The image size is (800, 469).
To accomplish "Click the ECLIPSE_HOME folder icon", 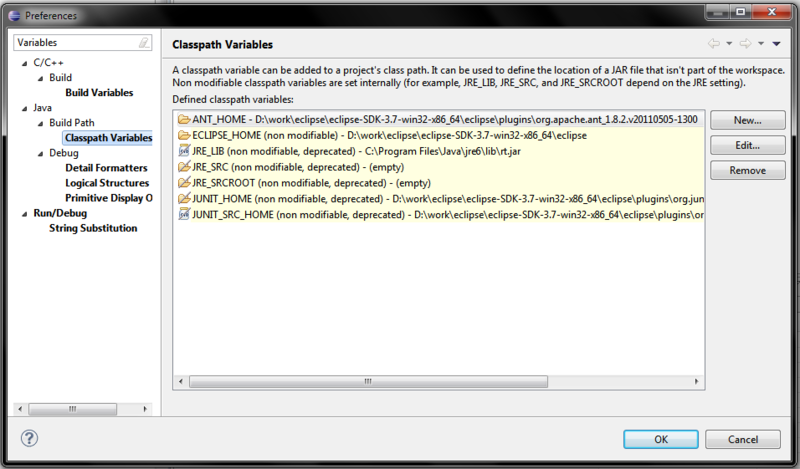I will [x=184, y=135].
